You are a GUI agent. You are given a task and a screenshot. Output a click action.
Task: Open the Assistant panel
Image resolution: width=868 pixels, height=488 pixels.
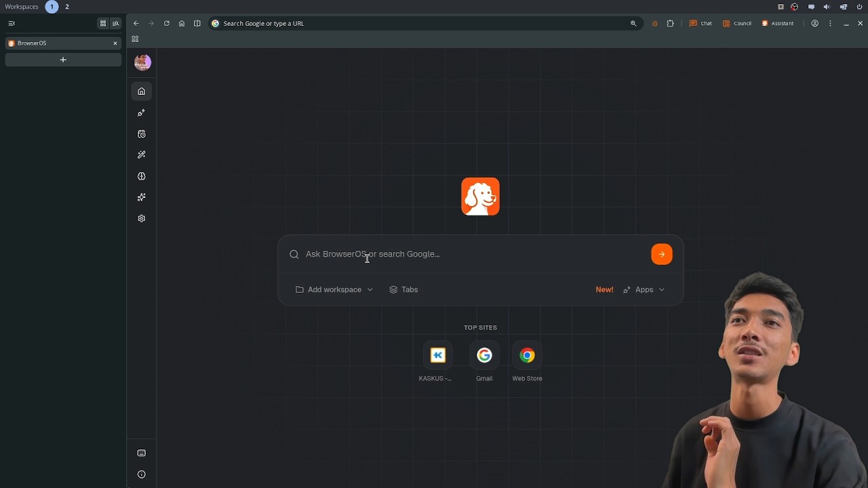click(x=777, y=23)
